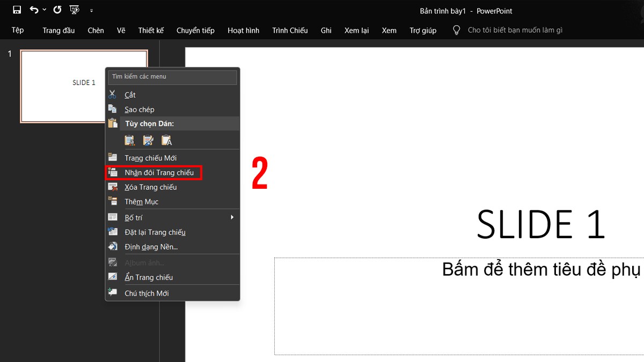The width and height of the screenshot is (644, 362).
Task: Open the Thiết kế tab
Action: pos(151,30)
